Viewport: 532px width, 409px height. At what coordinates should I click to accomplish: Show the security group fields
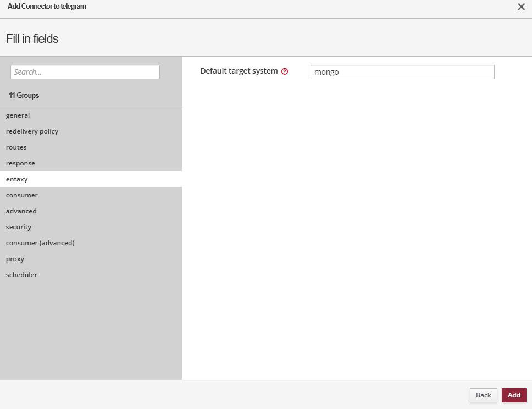[19, 227]
